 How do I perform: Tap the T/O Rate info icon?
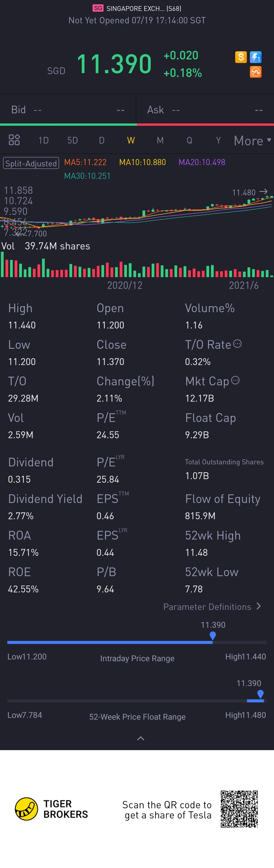[x=237, y=344]
